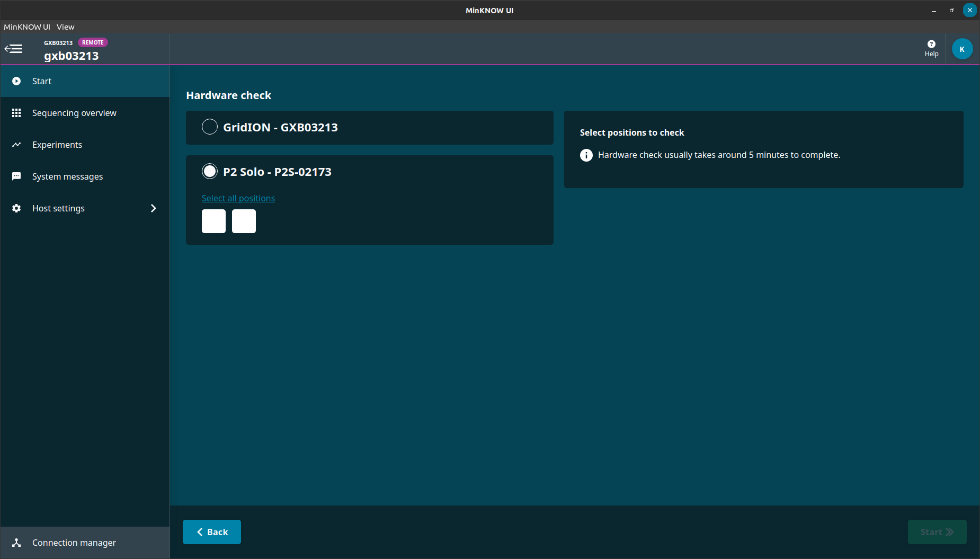980x559 pixels.
Task: Click the Hardware check heading
Action: pyautogui.click(x=229, y=95)
